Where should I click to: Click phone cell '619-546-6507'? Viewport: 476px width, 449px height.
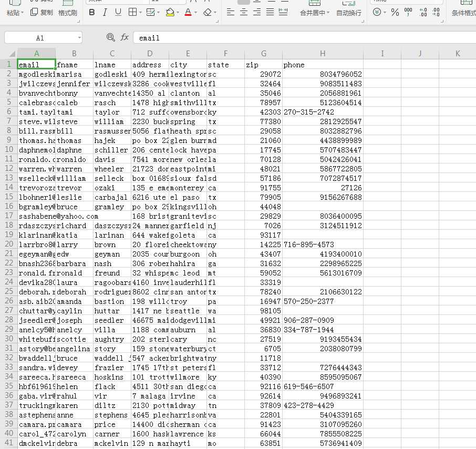[x=323, y=387]
